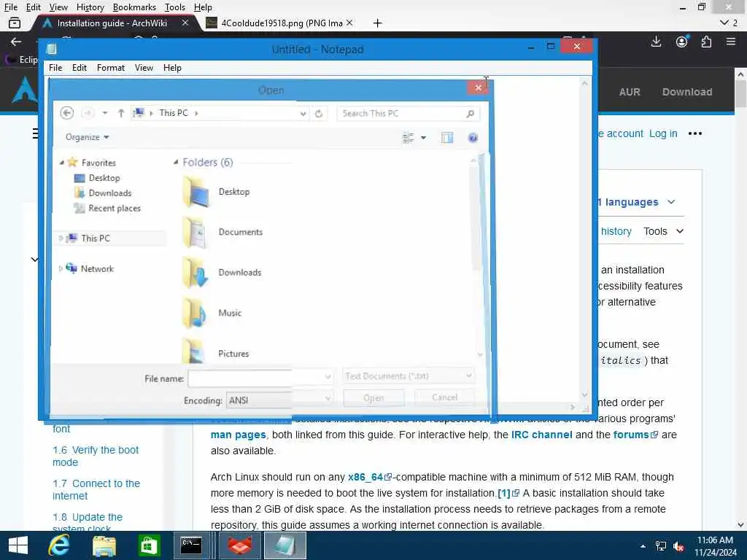The image size is (747, 560).
Task: Expand the This PC tree node
Action: point(61,238)
